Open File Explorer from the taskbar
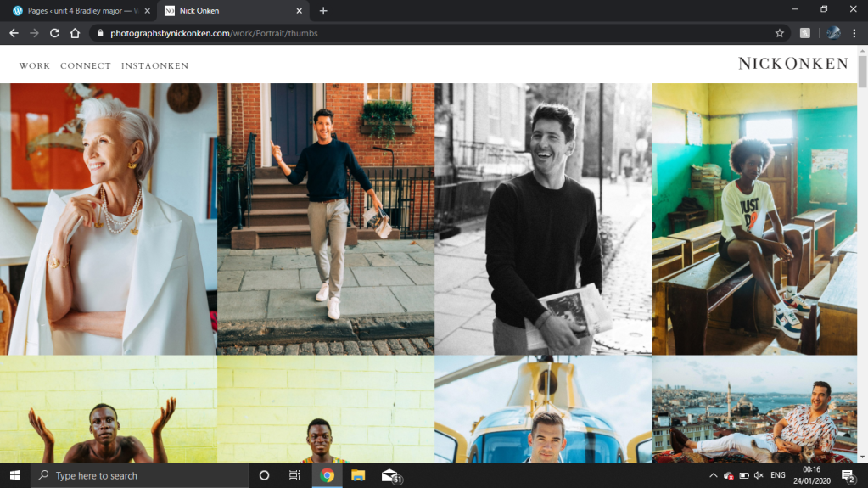Image resolution: width=868 pixels, height=488 pixels. (358, 475)
